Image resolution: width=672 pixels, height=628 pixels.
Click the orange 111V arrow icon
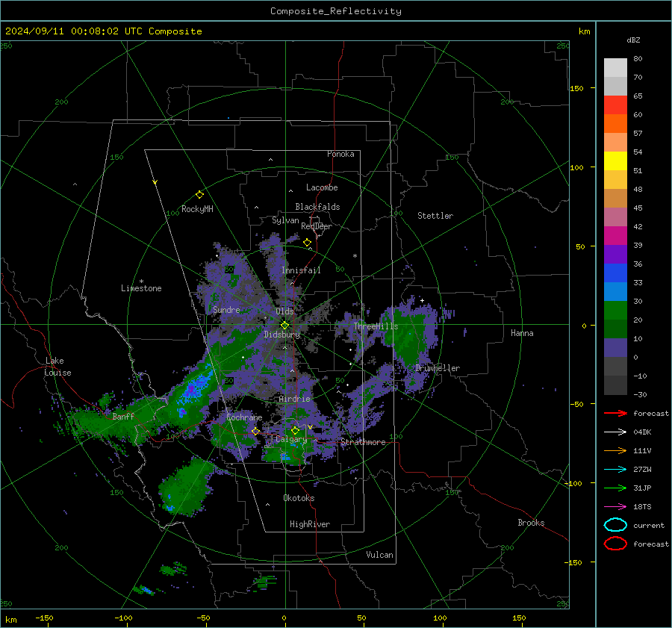pyautogui.click(x=615, y=450)
